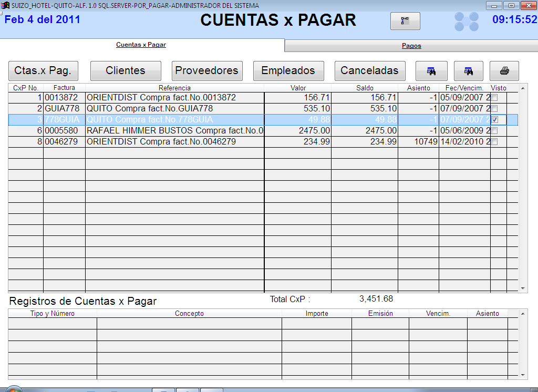This screenshot has width=538, height=392.
Task: Click the Saldo column header
Action: coord(365,88)
